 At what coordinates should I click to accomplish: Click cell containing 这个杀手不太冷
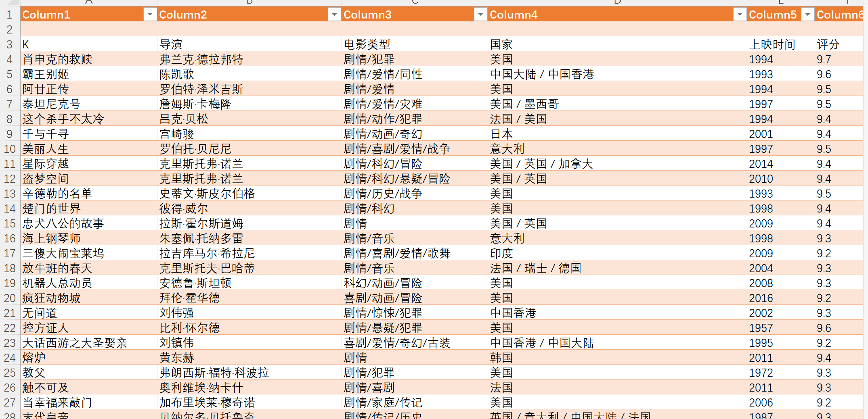pos(88,119)
